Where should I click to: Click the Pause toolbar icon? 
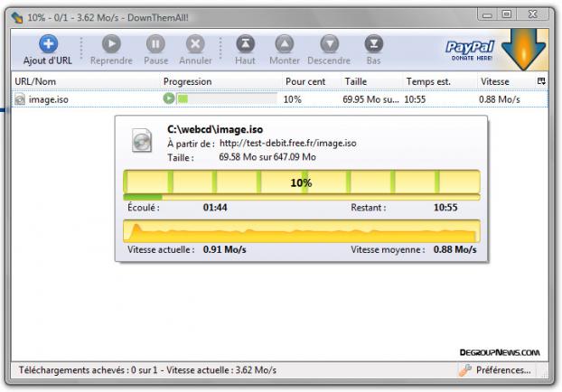[x=155, y=44]
